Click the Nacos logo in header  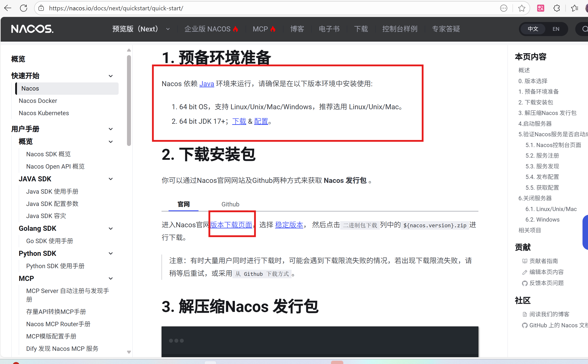pos(32,29)
